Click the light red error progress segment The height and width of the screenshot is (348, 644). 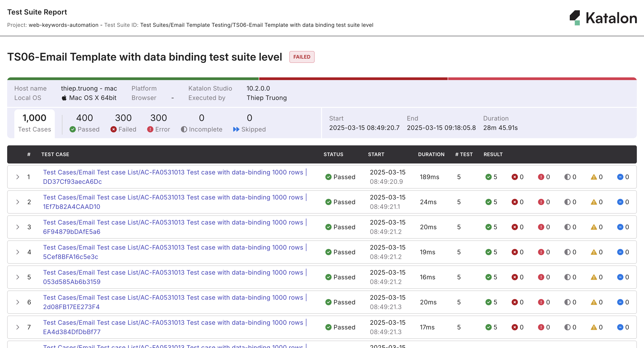point(542,79)
